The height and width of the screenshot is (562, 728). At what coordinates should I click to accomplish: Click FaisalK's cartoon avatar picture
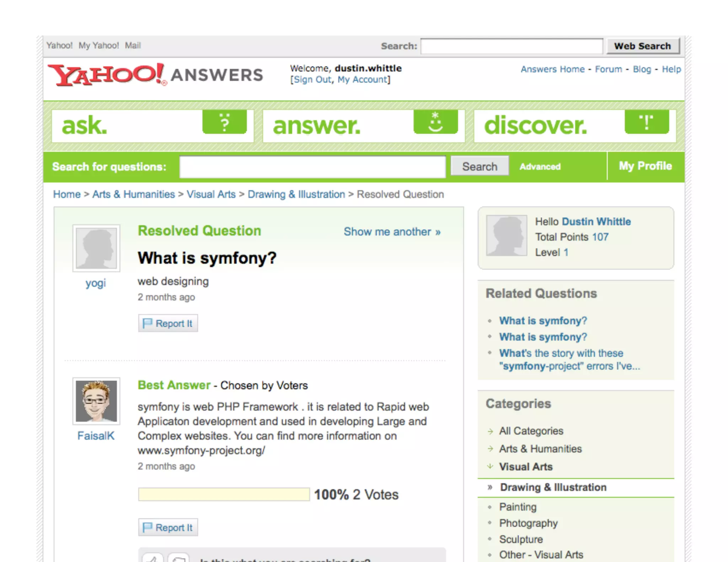[x=96, y=401]
